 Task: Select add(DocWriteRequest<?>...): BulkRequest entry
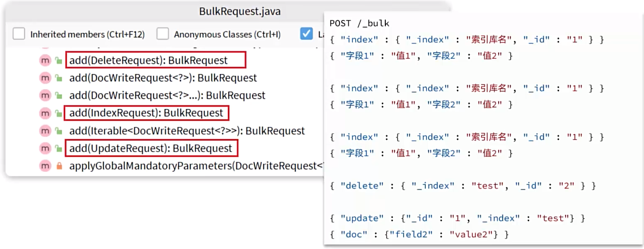[x=167, y=95]
